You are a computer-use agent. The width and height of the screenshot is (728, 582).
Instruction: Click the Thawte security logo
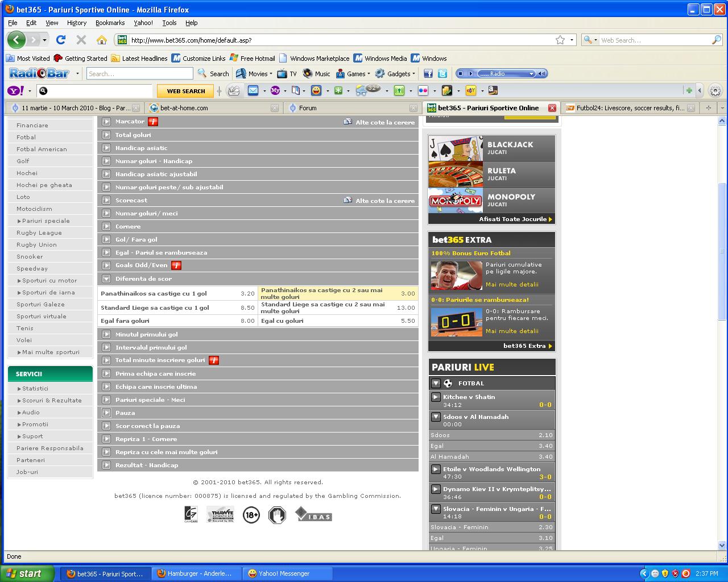[220, 514]
